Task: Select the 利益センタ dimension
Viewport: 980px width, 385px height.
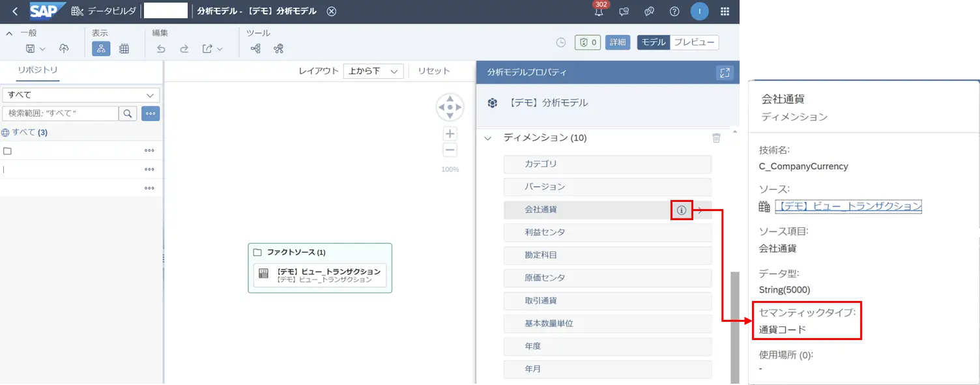Action: (607, 233)
